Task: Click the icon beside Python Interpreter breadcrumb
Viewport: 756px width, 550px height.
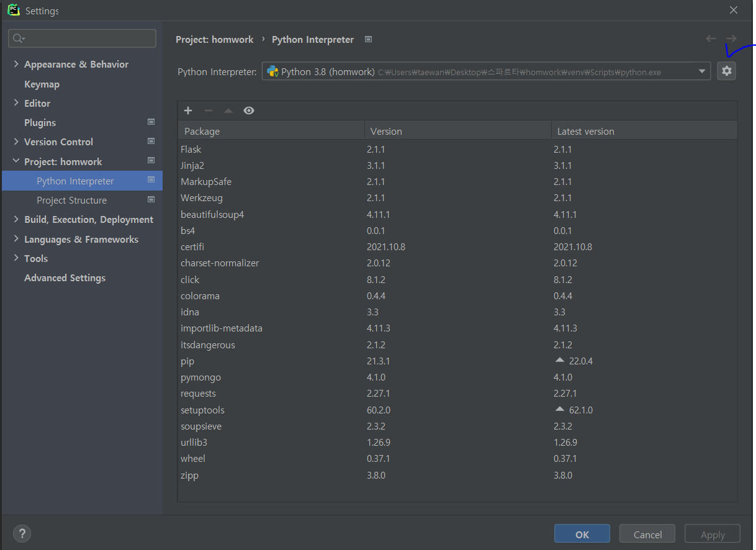Action: 368,39
